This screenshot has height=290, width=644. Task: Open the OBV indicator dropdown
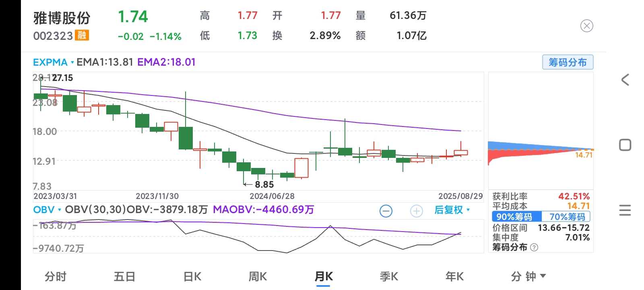tap(47, 210)
